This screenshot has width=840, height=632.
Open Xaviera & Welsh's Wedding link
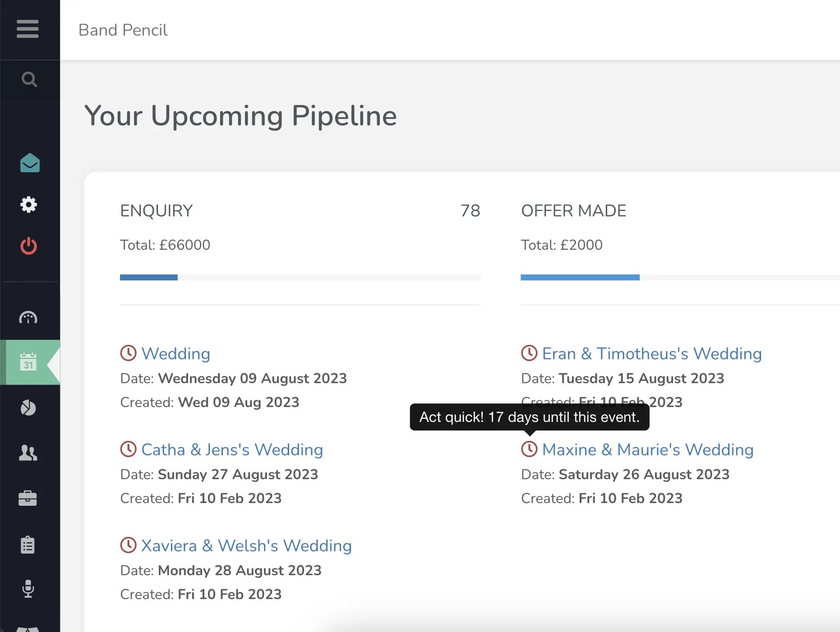point(247,546)
